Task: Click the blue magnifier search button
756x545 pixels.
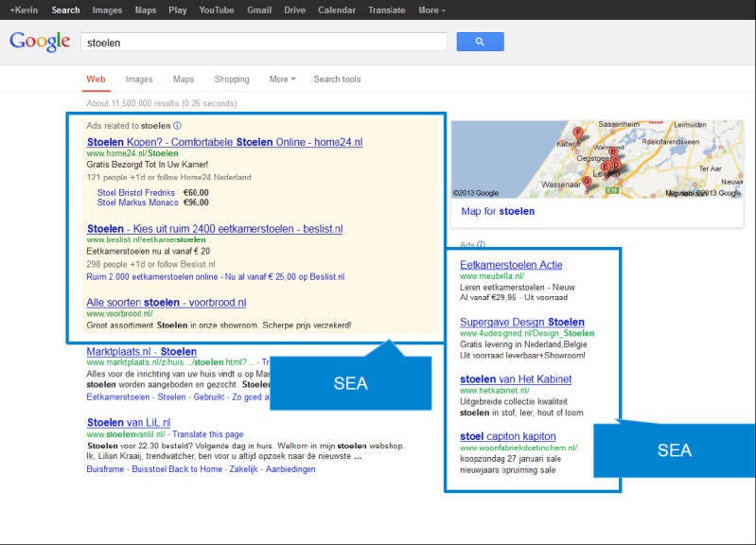Action: [x=480, y=42]
